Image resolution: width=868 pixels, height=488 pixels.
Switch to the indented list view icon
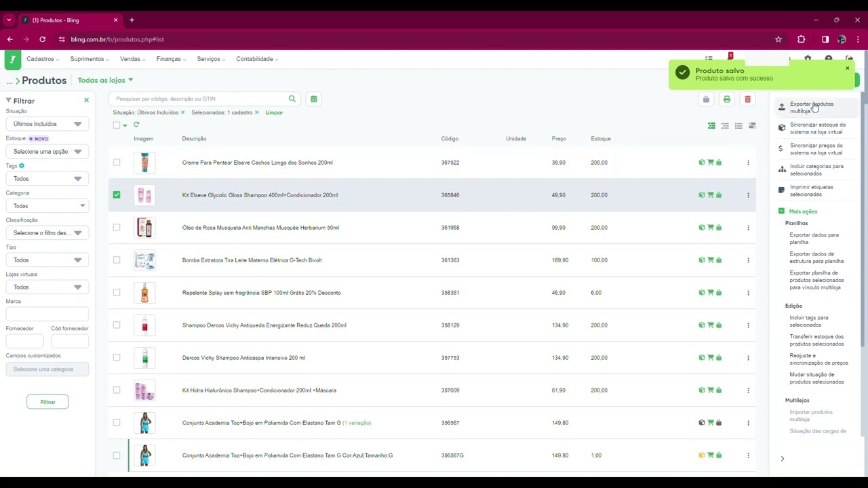[x=725, y=125]
